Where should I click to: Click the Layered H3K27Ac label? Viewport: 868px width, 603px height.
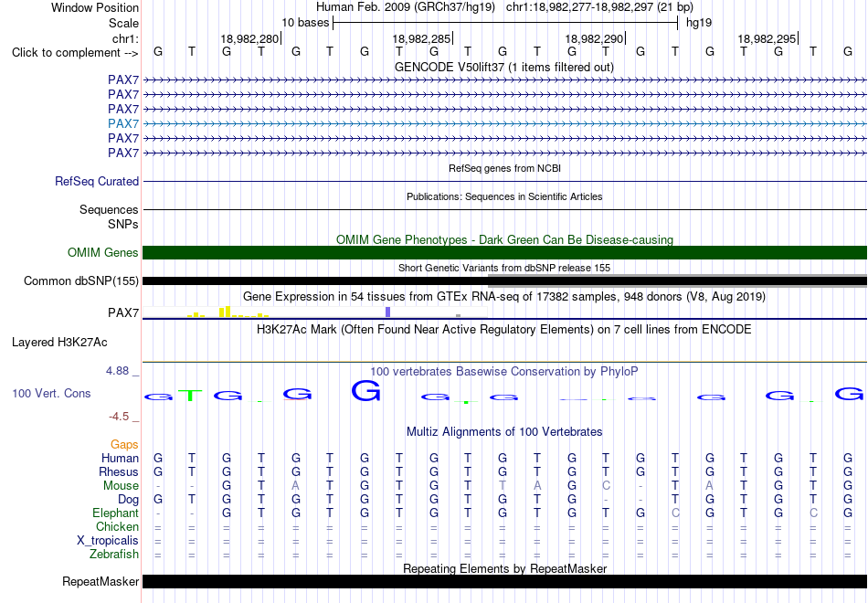pos(59,343)
